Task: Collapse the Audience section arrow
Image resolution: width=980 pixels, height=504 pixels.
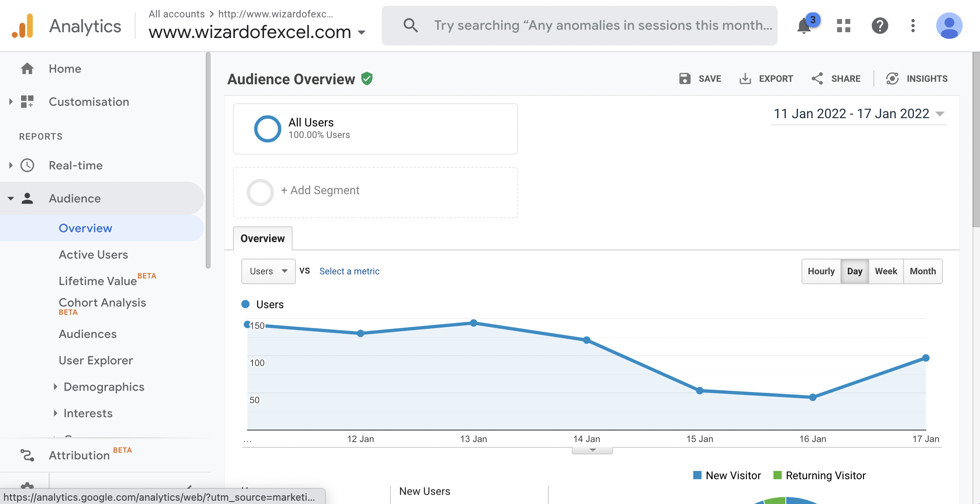Action: click(11, 199)
